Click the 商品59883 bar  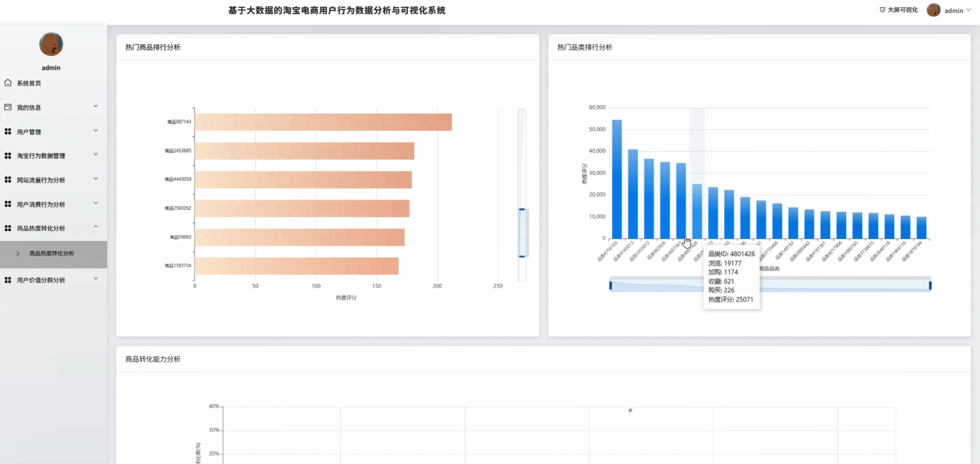(x=299, y=237)
